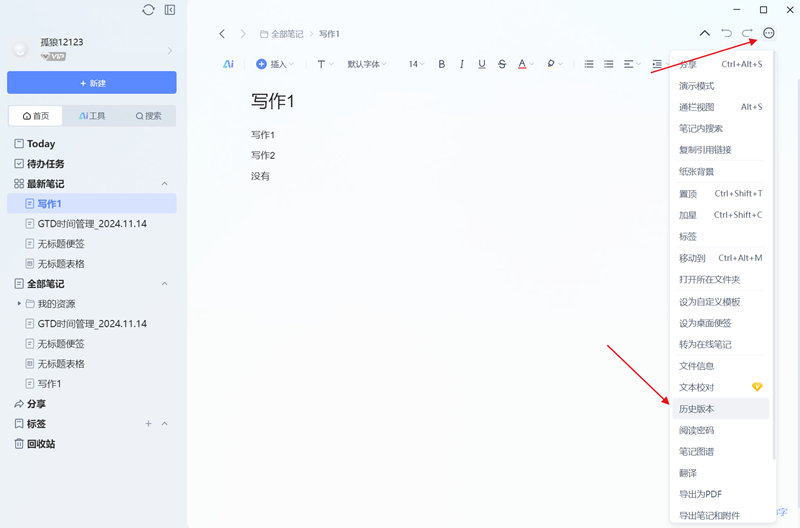Viewport: 800px width, 528px height.
Task: Select 翻译 menu entry
Action: (x=720, y=473)
